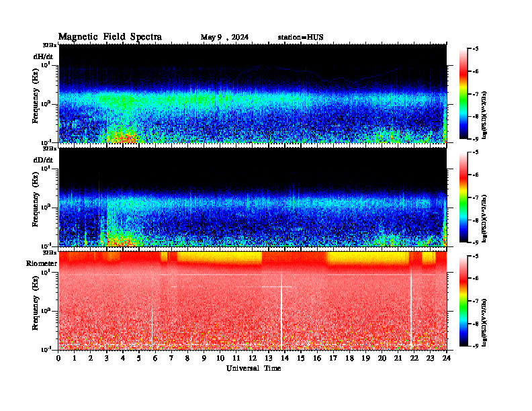Viewport: 532px width, 411px height.
Task: Click the -5 tick on the dH/dt color bar
Action: point(476,49)
